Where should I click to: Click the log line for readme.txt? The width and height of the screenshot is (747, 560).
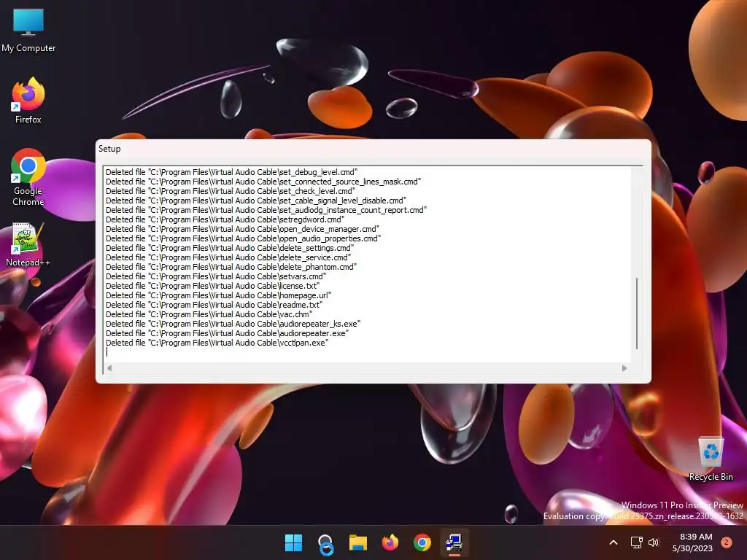tap(214, 305)
